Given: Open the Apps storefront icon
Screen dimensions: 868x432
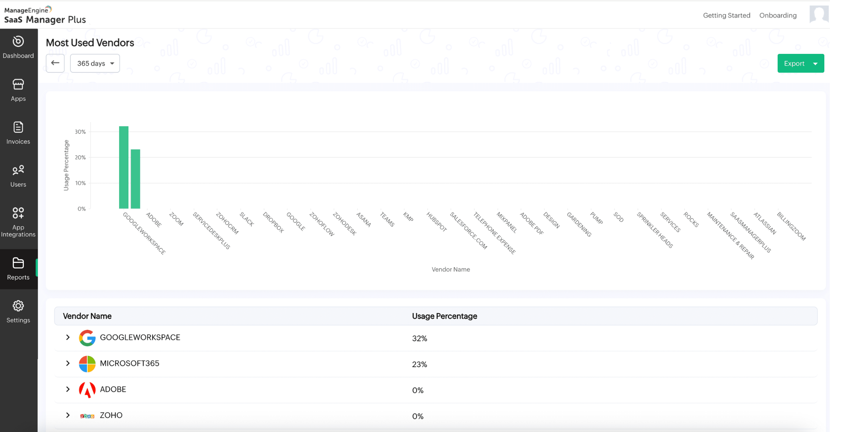Looking at the screenshot, I should coord(18,85).
